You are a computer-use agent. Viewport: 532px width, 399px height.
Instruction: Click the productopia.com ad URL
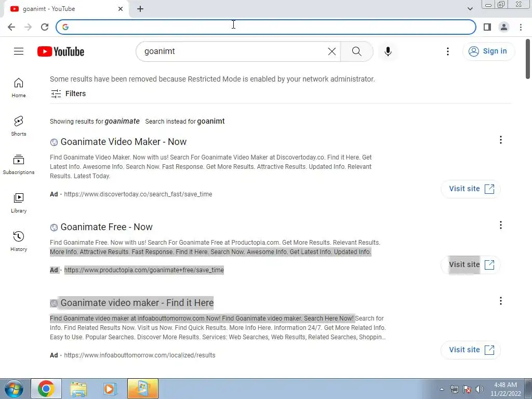point(144,270)
